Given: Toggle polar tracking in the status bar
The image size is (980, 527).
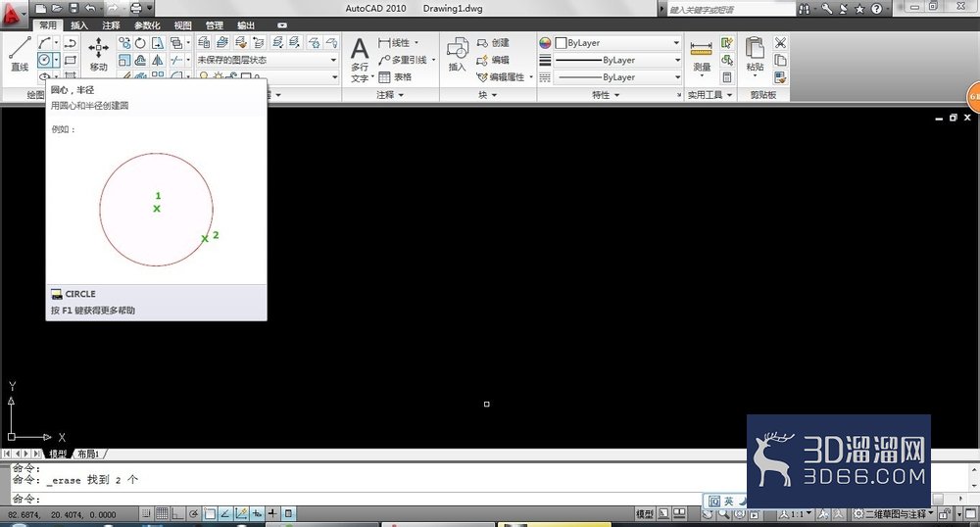Looking at the screenshot, I should click(x=194, y=514).
